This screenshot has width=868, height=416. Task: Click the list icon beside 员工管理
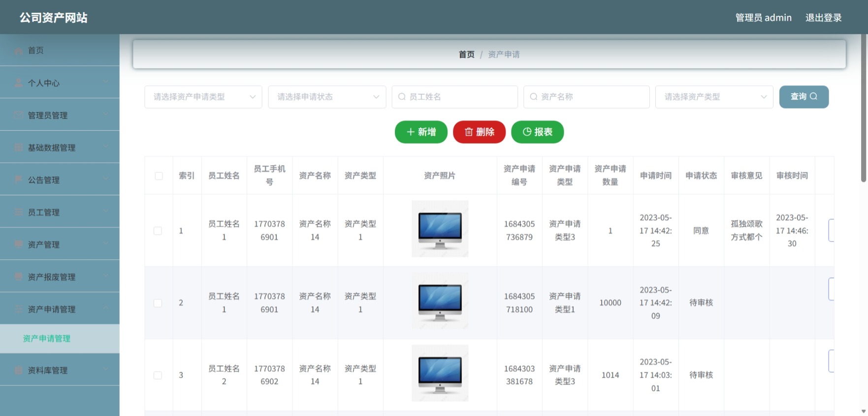(18, 212)
